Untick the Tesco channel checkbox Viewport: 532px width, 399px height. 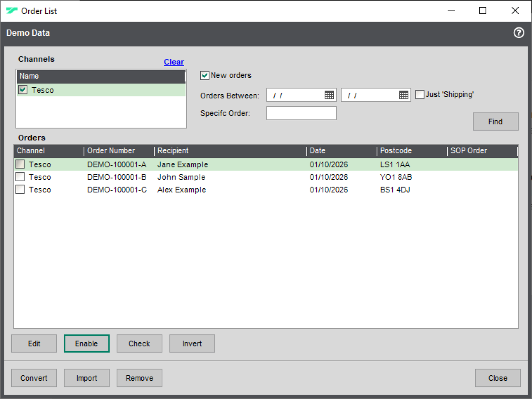tap(23, 90)
